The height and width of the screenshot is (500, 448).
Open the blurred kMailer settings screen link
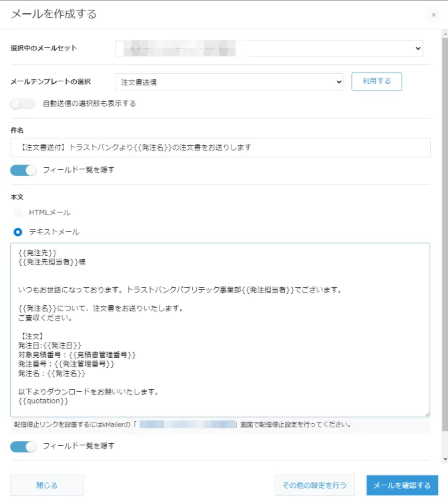click(188, 425)
